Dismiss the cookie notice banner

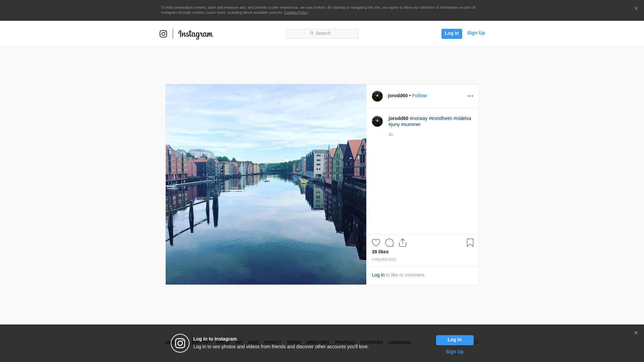[636, 9]
